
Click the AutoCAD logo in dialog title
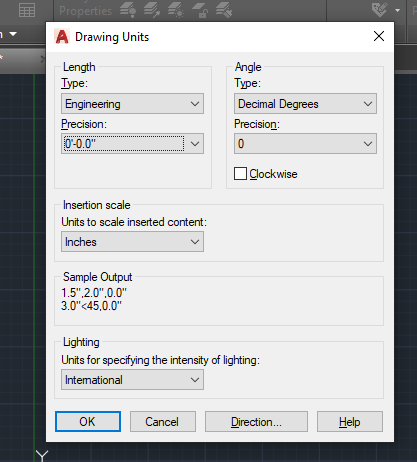pos(62,37)
